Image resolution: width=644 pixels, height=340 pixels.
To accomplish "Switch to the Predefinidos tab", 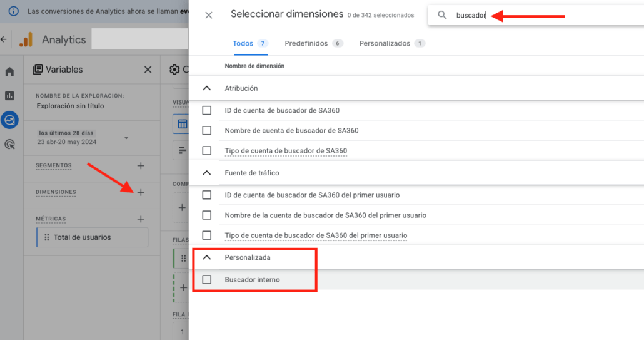I will tap(314, 43).
